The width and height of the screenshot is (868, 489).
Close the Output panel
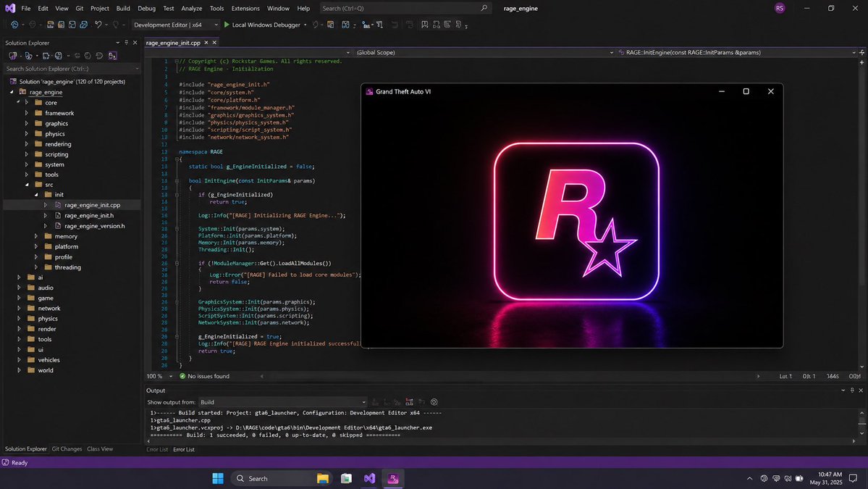861,390
